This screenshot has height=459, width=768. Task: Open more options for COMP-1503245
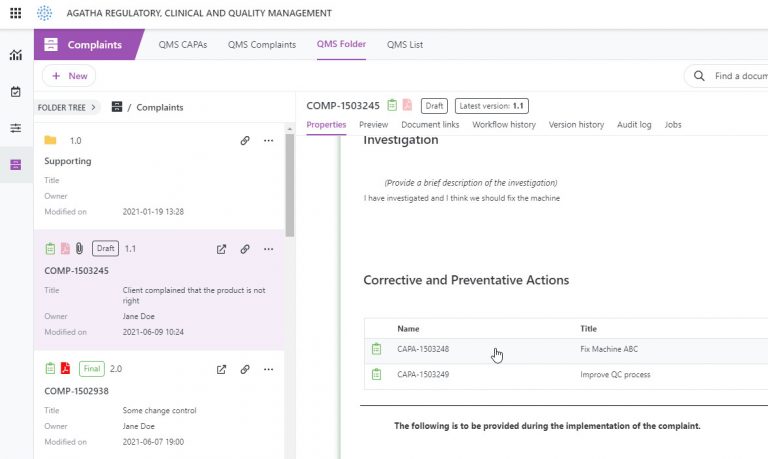[268, 249]
